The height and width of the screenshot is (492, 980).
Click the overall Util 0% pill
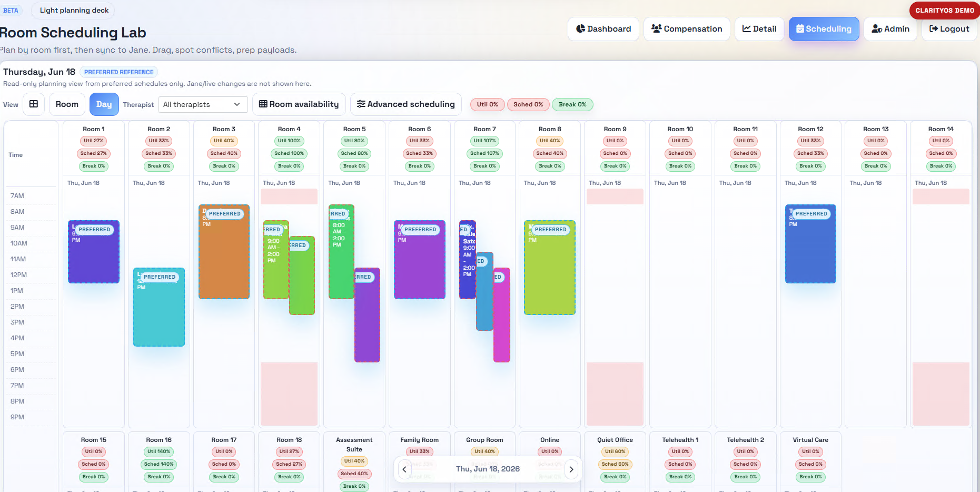pos(488,104)
